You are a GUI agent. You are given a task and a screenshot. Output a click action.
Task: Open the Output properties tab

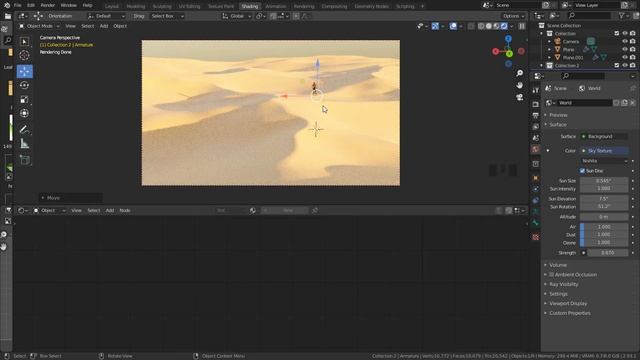(536, 116)
